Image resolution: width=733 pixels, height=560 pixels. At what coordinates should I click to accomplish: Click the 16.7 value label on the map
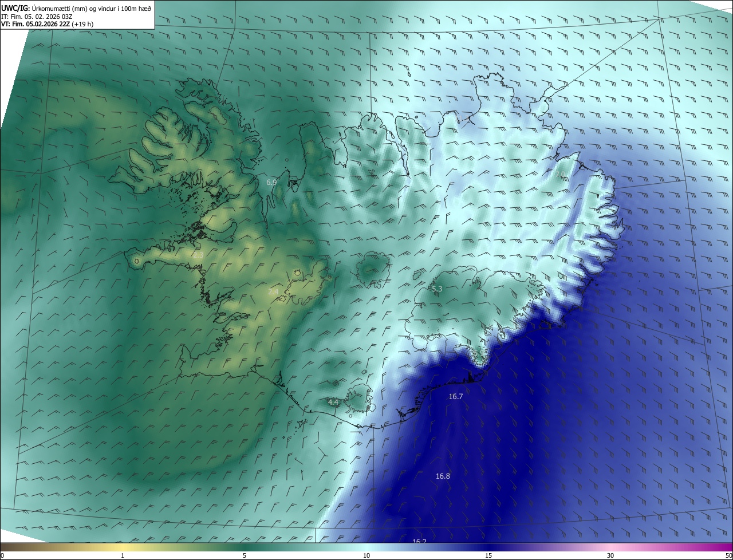(456, 396)
